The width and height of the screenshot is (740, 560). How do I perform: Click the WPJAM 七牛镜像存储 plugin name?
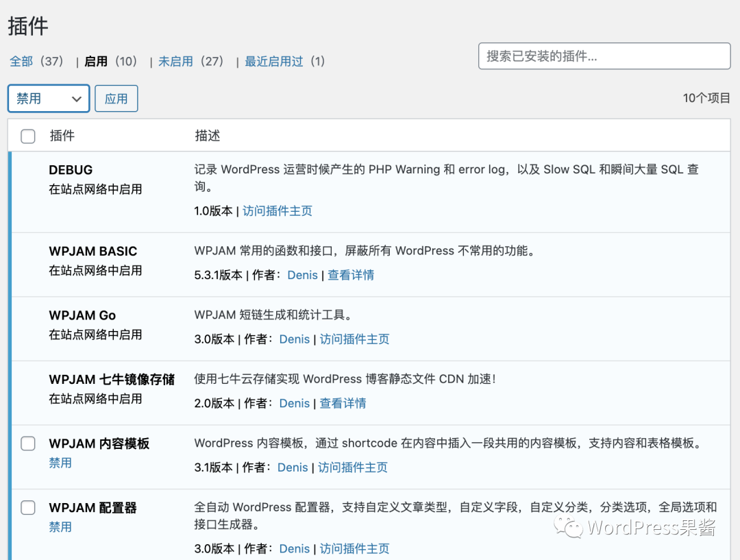tap(112, 380)
